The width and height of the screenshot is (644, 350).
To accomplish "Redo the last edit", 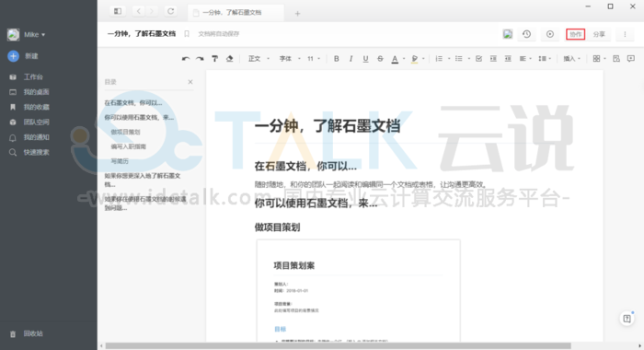I will pyautogui.click(x=200, y=59).
